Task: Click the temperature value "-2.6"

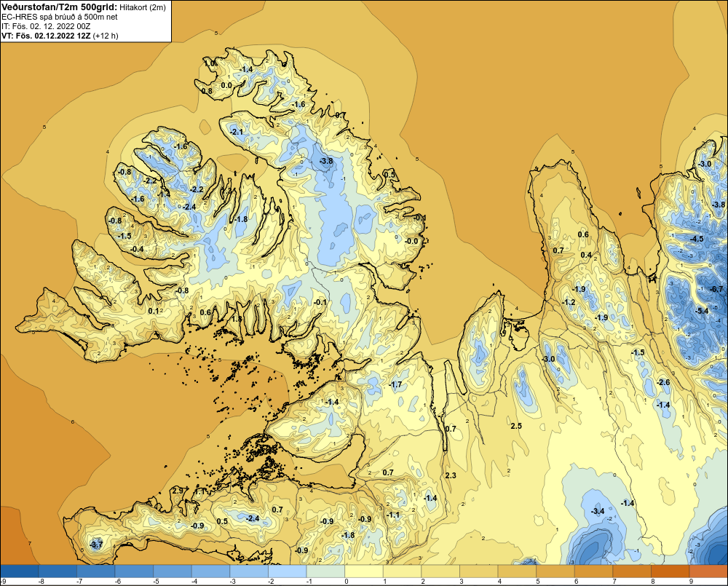Action: click(663, 382)
